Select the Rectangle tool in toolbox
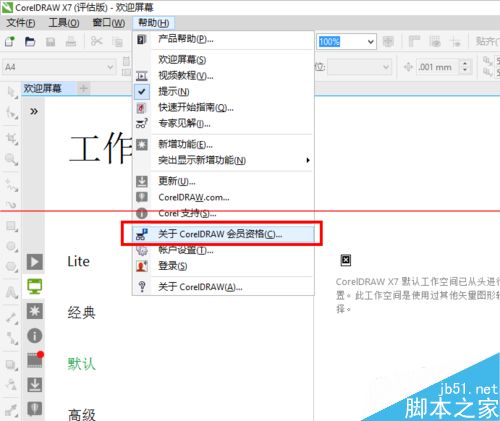 [12, 226]
